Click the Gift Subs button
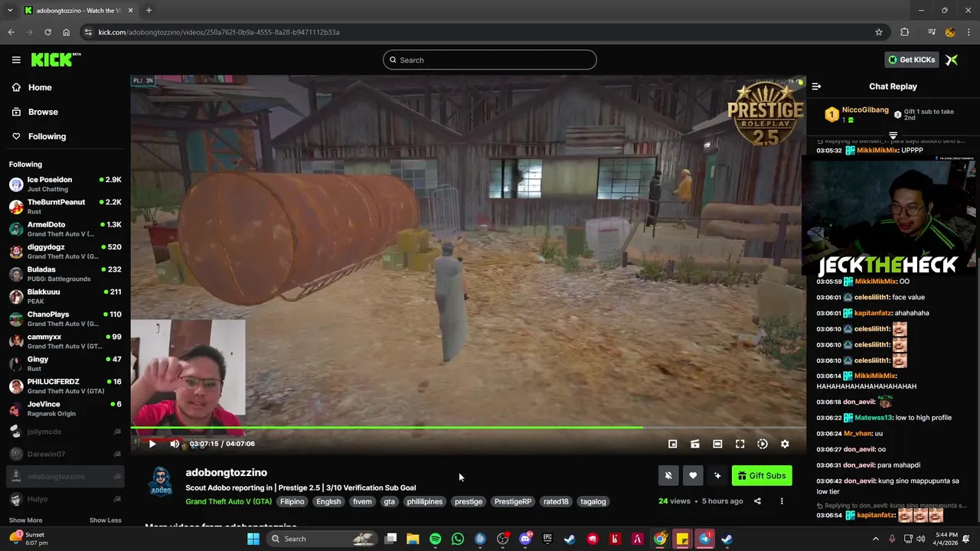The height and width of the screenshot is (551, 980). (762, 475)
